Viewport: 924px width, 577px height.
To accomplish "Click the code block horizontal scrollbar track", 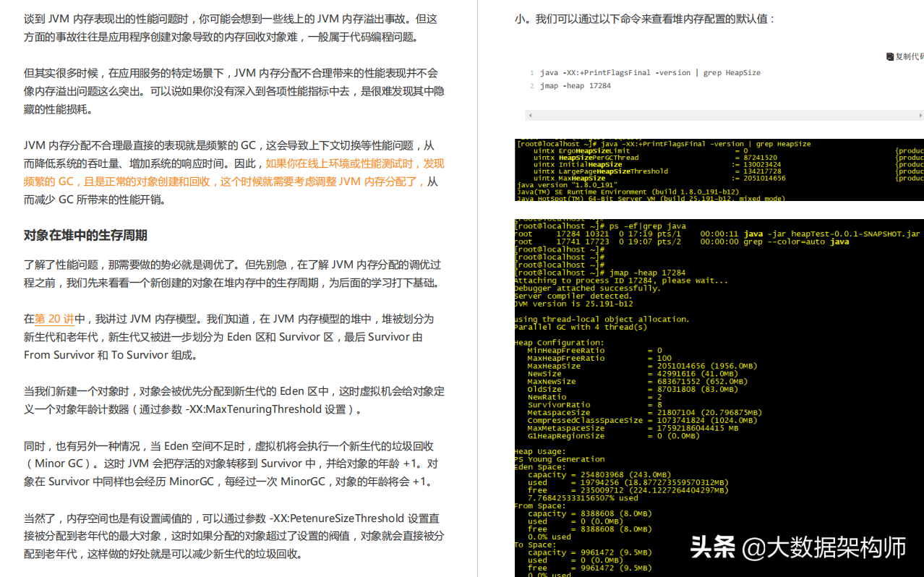I will click(723, 115).
